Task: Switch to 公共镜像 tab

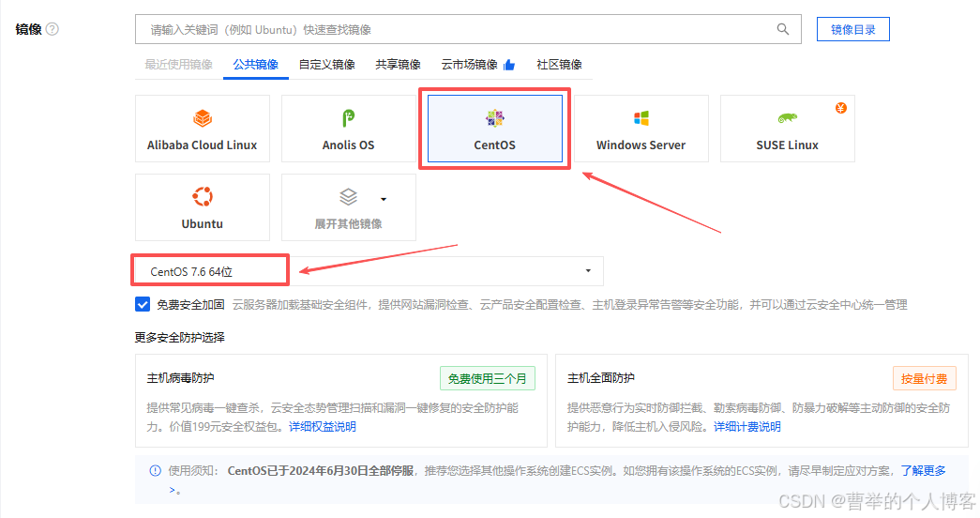Action: click(256, 65)
